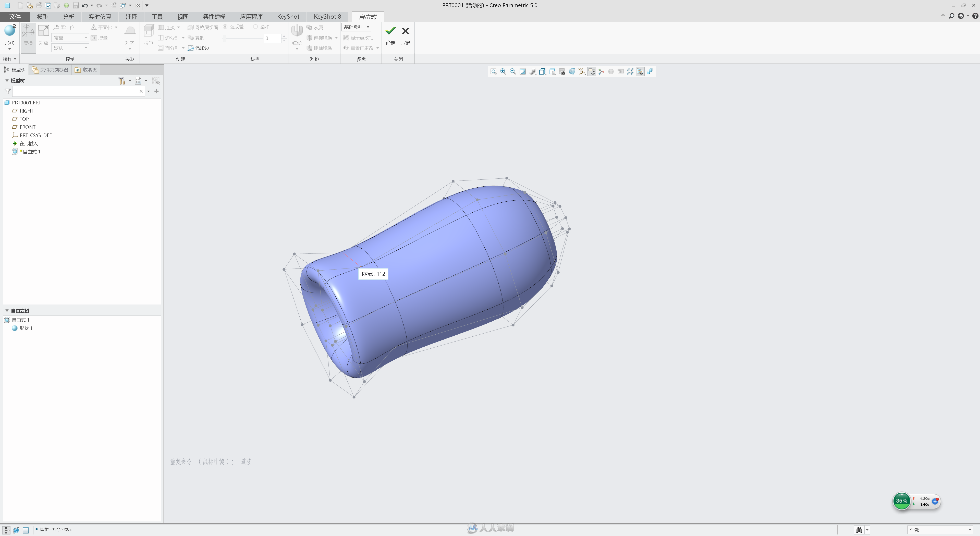980x536 pixels.
Task: Increase the crease value stepper up arrow
Action: [x=284, y=36]
